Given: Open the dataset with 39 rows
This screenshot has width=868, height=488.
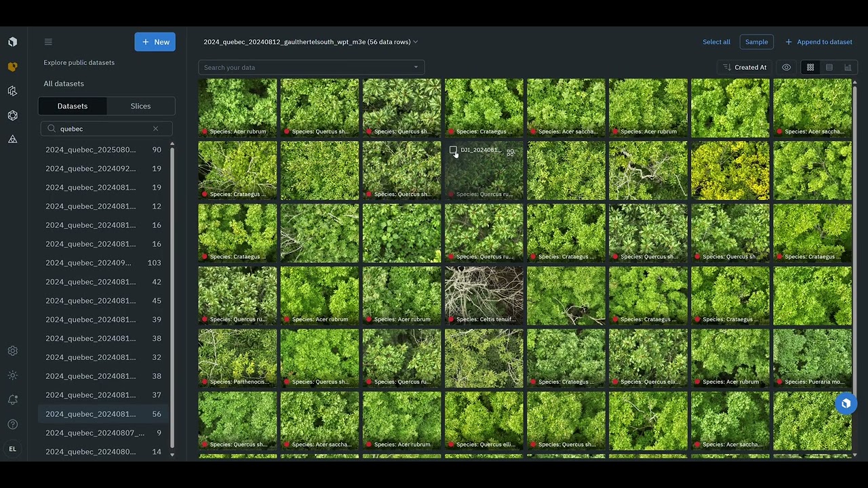Looking at the screenshot, I should tap(104, 319).
